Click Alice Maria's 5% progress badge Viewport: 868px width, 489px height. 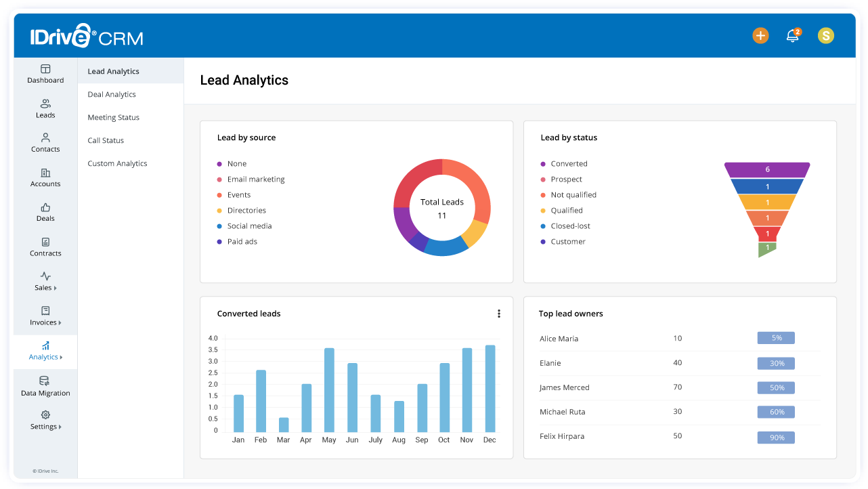coord(775,337)
